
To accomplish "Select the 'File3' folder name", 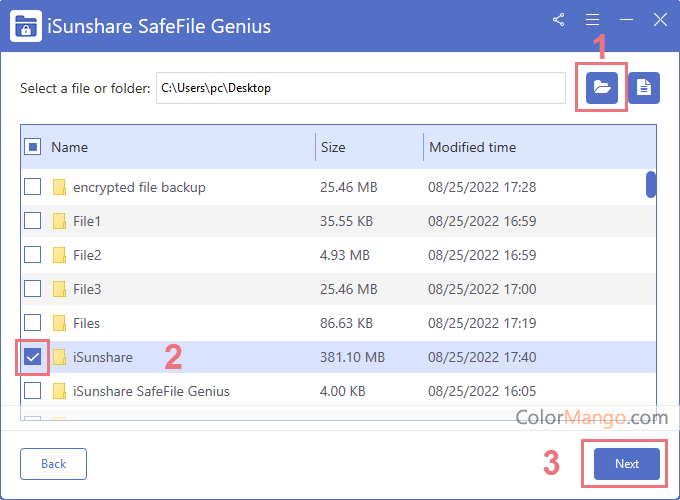I will [x=87, y=289].
